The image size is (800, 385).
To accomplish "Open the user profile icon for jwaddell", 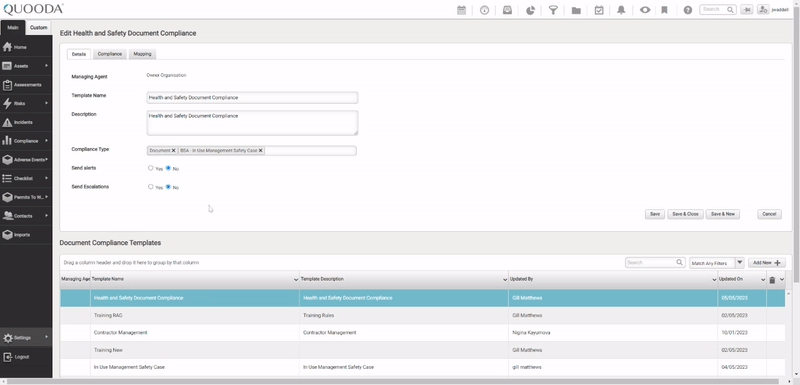I will 763,9.
